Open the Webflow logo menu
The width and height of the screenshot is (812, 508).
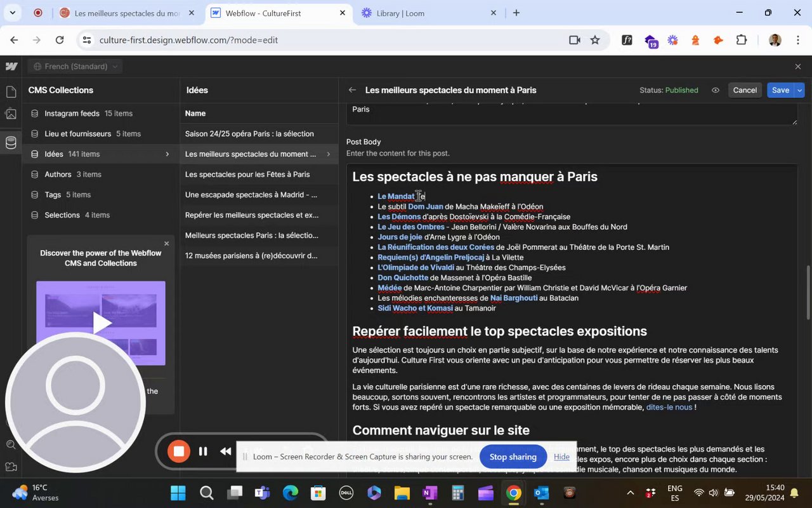[x=11, y=66]
